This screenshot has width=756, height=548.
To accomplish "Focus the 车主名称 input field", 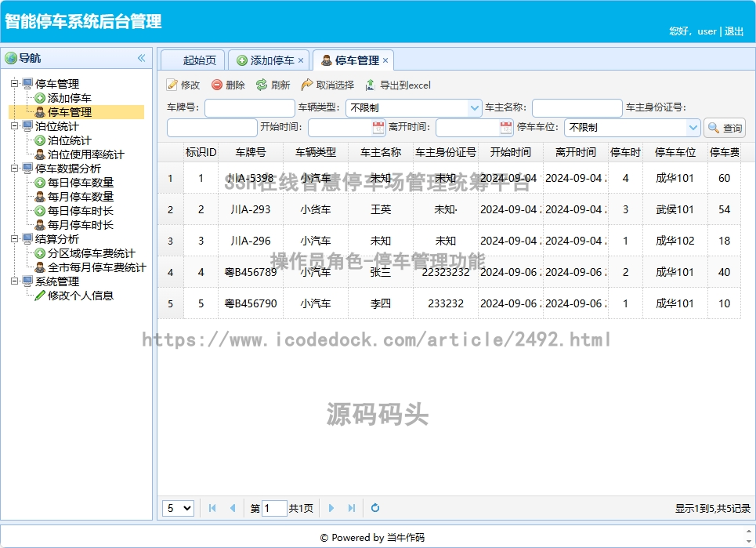I will 577,107.
